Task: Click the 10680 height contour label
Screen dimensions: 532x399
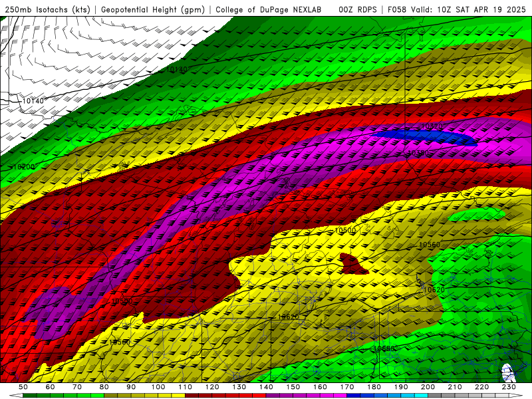Action: (384, 348)
